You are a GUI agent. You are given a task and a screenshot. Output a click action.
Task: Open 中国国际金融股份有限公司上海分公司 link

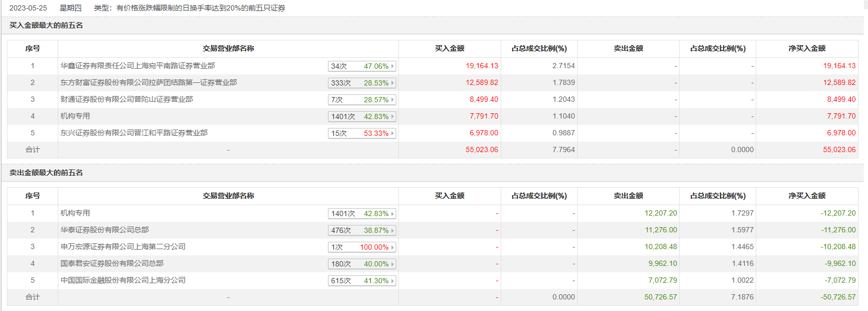click(x=123, y=280)
